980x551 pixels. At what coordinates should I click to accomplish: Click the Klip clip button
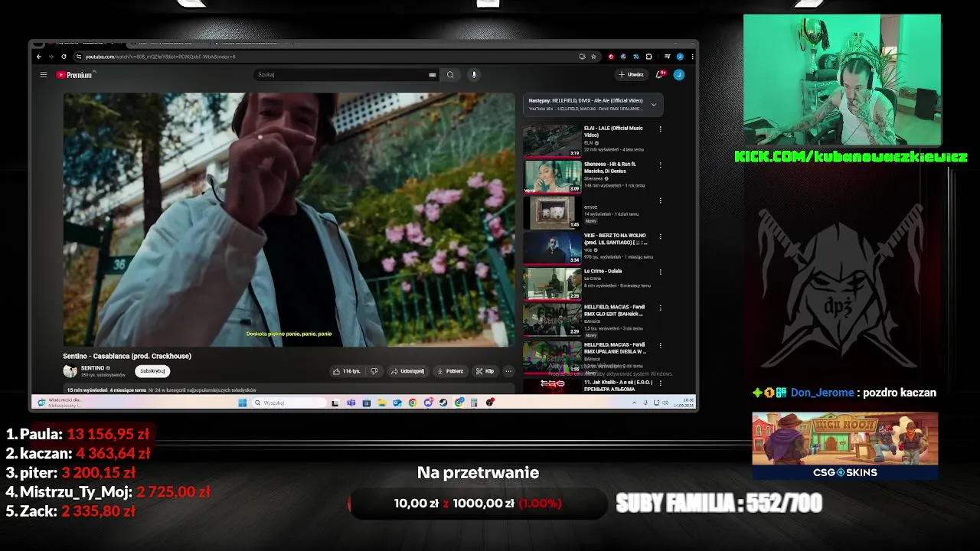pyautogui.click(x=485, y=371)
